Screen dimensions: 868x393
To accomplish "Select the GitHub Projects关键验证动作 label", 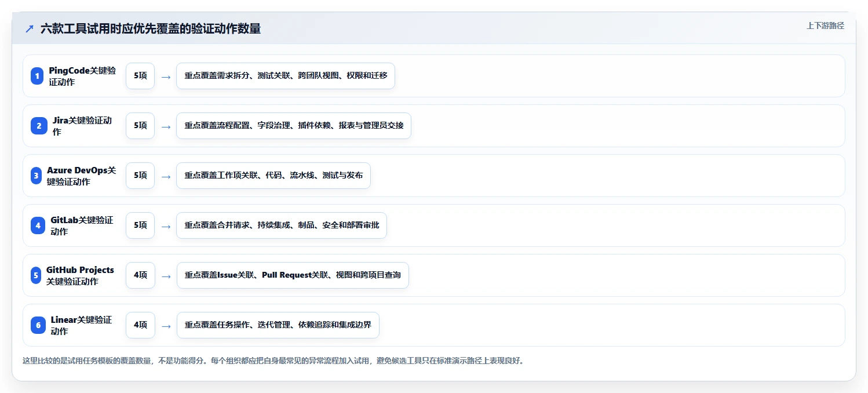I will 81,275.
